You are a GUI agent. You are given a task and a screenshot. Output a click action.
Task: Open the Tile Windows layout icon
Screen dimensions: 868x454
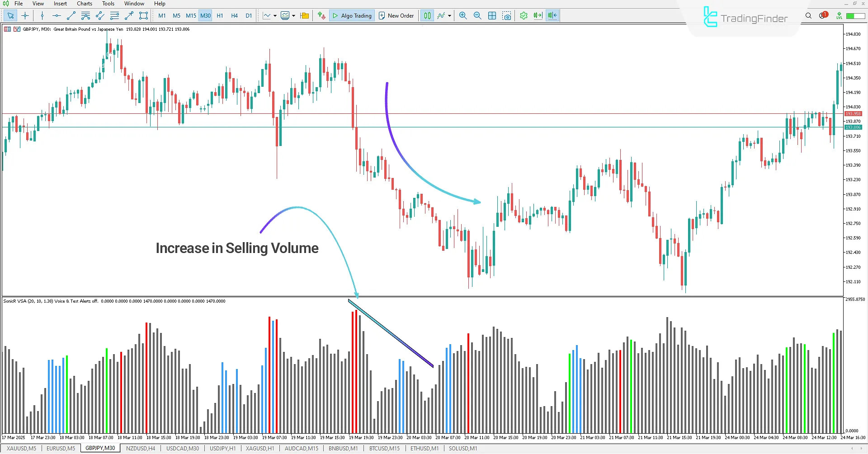(492, 15)
